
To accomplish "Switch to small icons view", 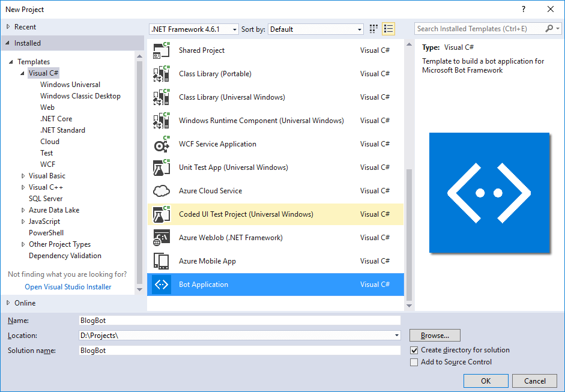I will [373, 28].
